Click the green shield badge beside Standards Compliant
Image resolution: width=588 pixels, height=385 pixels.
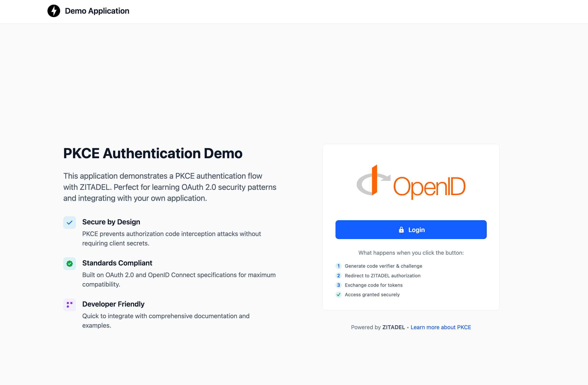[69, 264]
